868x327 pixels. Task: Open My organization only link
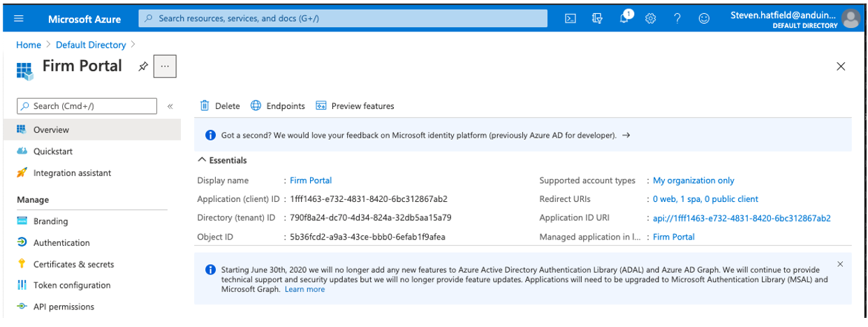tap(693, 181)
